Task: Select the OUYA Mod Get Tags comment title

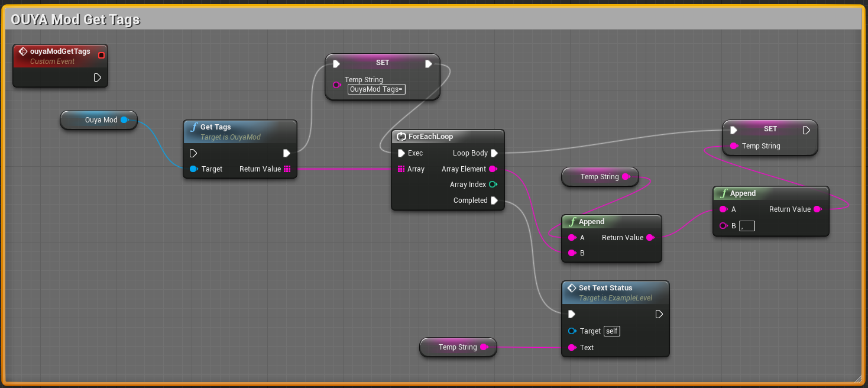Action: [x=76, y=20]
